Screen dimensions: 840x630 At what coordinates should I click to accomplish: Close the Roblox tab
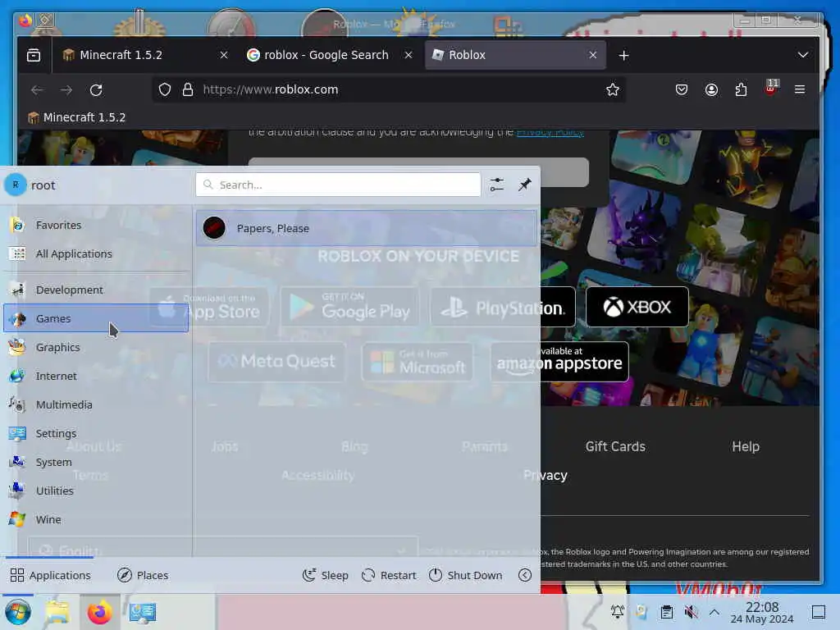[592, 55]
